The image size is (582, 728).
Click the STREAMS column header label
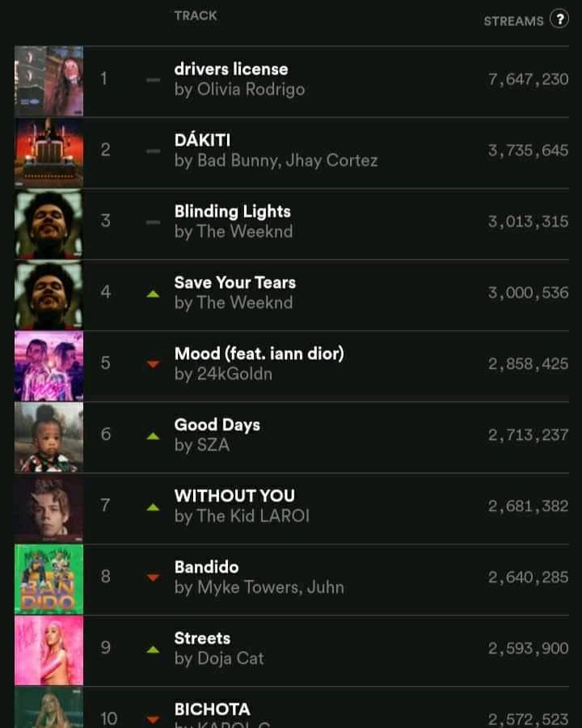click(514, 21)
